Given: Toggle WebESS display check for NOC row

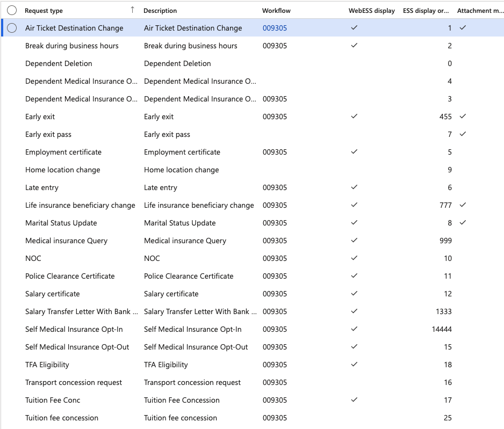Looking at the screenshot, I should [x=354, y=258].
